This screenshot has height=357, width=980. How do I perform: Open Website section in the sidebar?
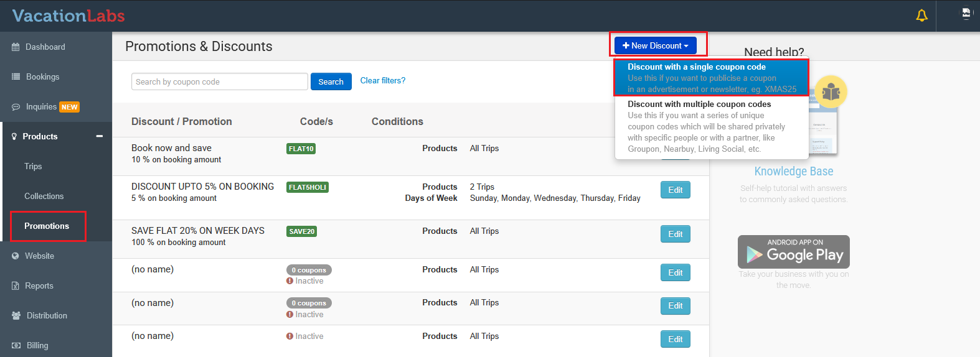pos(39,256)
